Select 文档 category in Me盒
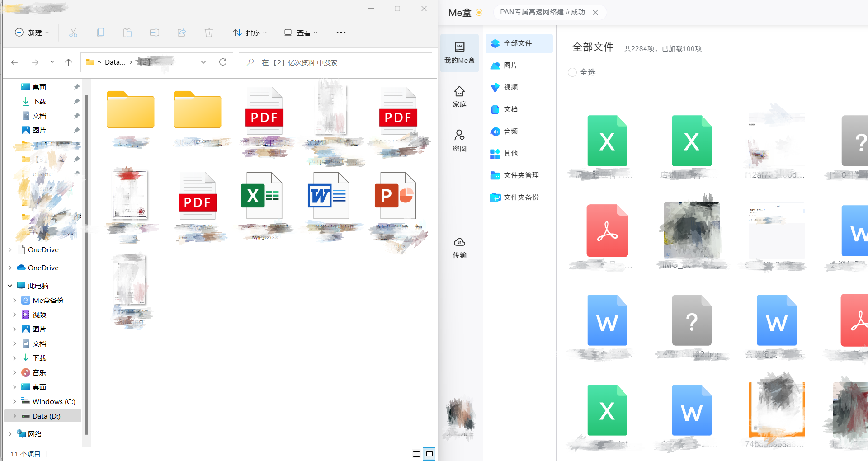868x461 pixels. click(x=519, y=109)
